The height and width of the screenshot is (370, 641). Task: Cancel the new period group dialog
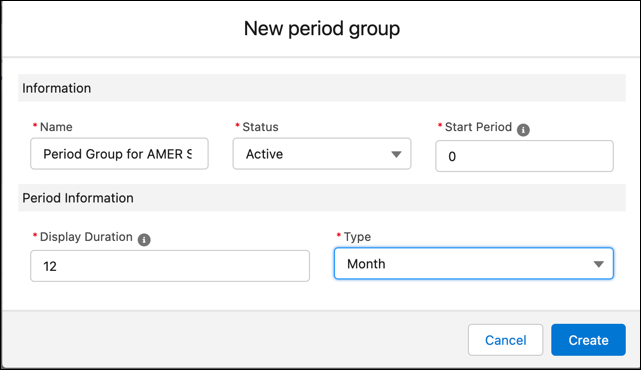point(505,340)
